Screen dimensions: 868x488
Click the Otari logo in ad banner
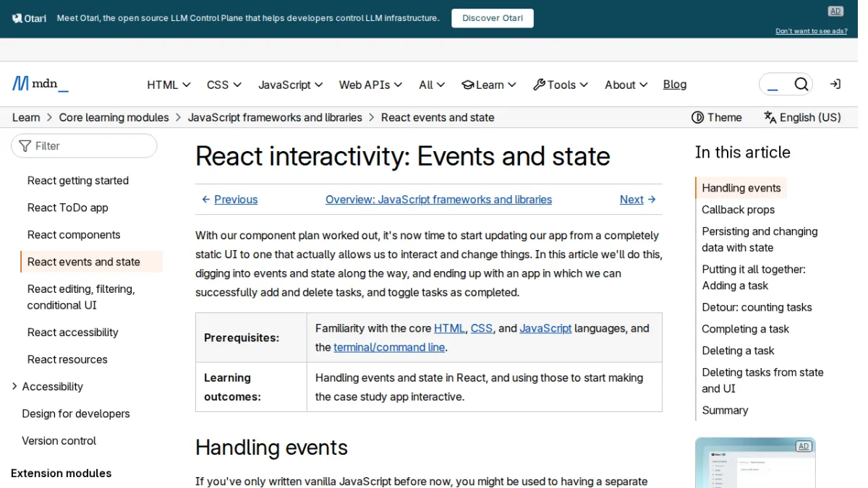tap(30, 19)
